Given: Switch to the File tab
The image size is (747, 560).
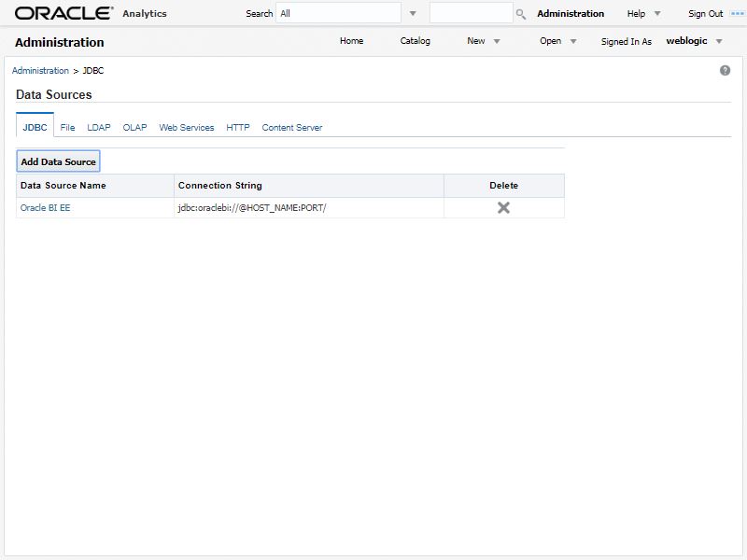Looking at the screenshot, I should (x=67, y=128).
